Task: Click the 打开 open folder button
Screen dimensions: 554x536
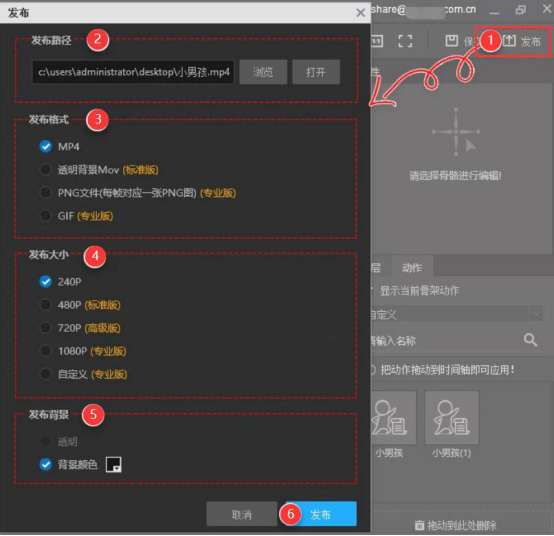Action: point(316,72)
